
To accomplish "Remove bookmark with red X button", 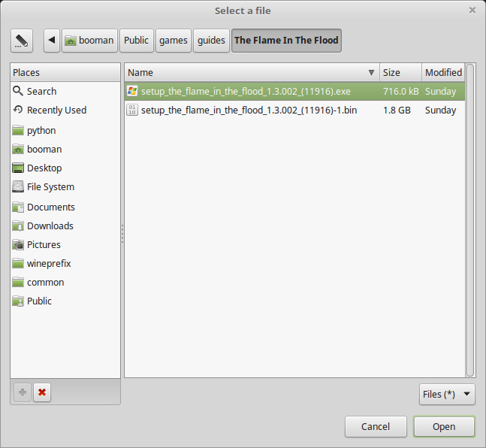I will (x=42, y=392).
